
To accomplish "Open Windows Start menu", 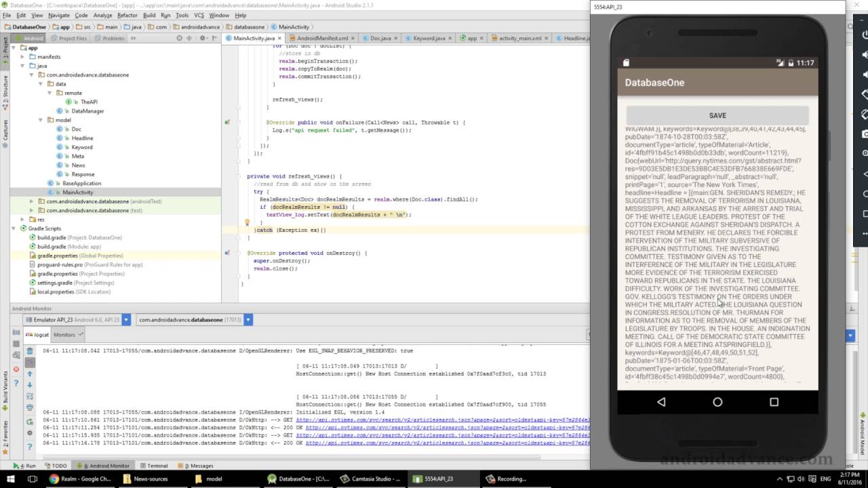I will coord(12,479).
